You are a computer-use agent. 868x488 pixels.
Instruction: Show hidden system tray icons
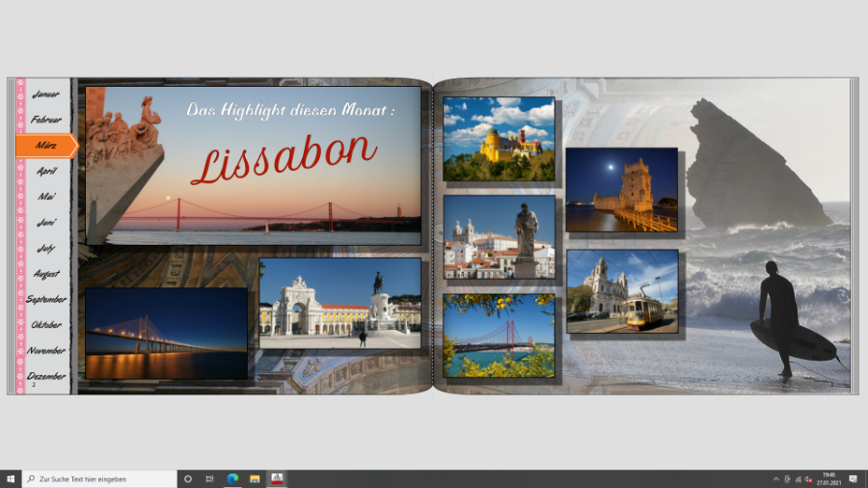[775, 478]
